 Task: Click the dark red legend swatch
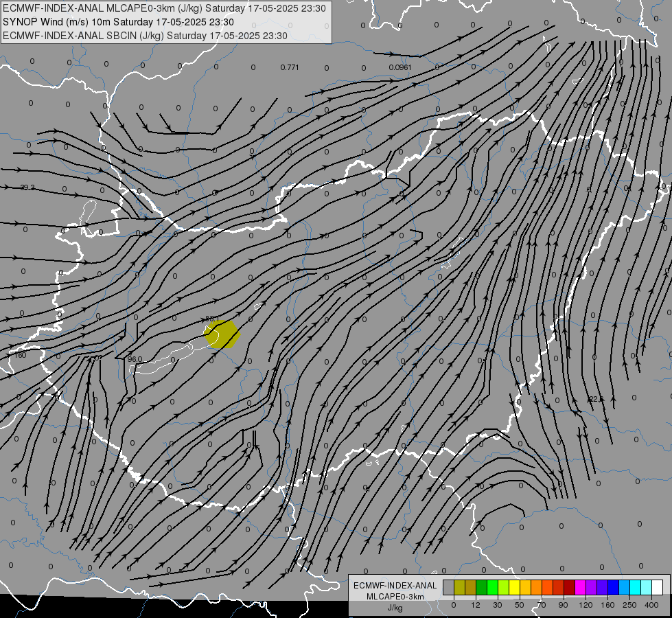570,588
